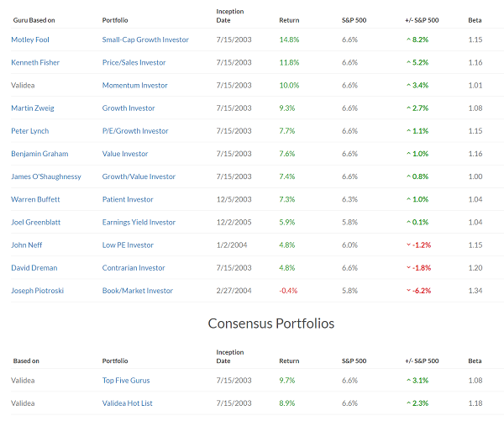This screenshot has height=421, width=504.
Task: Open Growth/Value Investor portfolio
Action: [139, 176]
